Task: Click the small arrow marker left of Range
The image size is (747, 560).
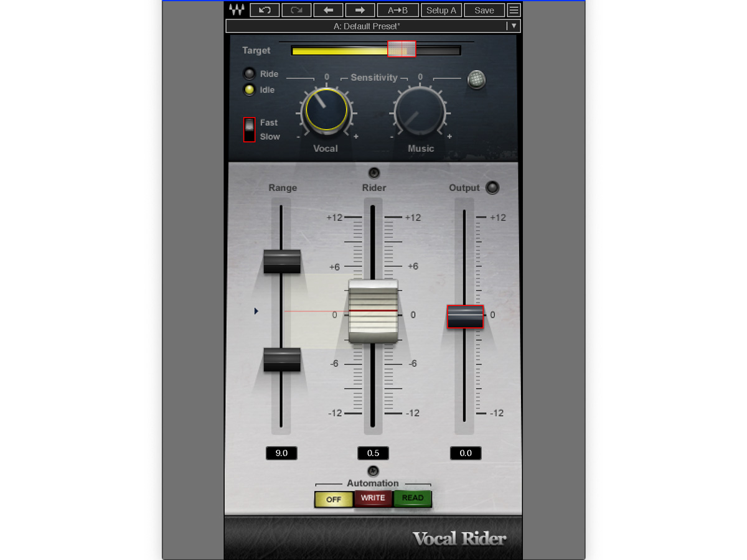Action: pyautogui.click(x=256, y=310)
